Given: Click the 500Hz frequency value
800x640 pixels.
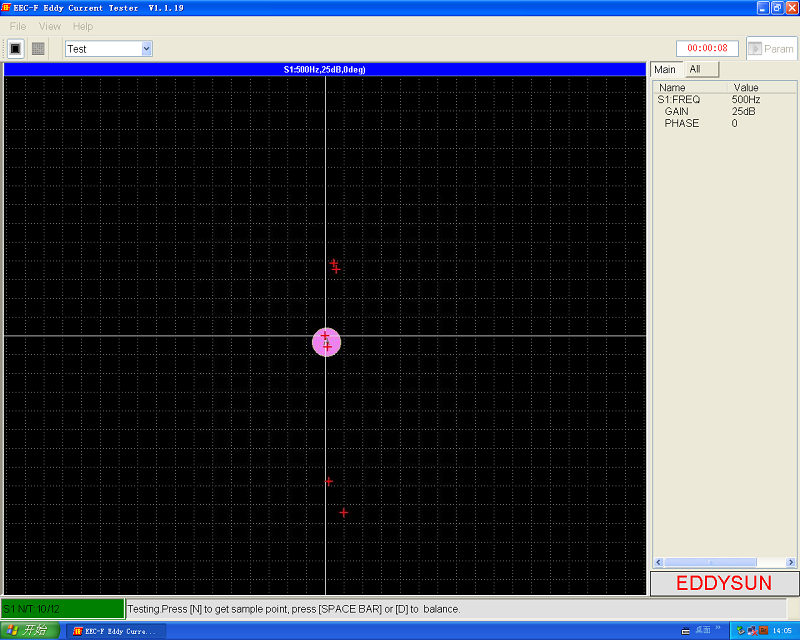Looking at the screenshot, I should pyautogui.click(x=746, y=100).
